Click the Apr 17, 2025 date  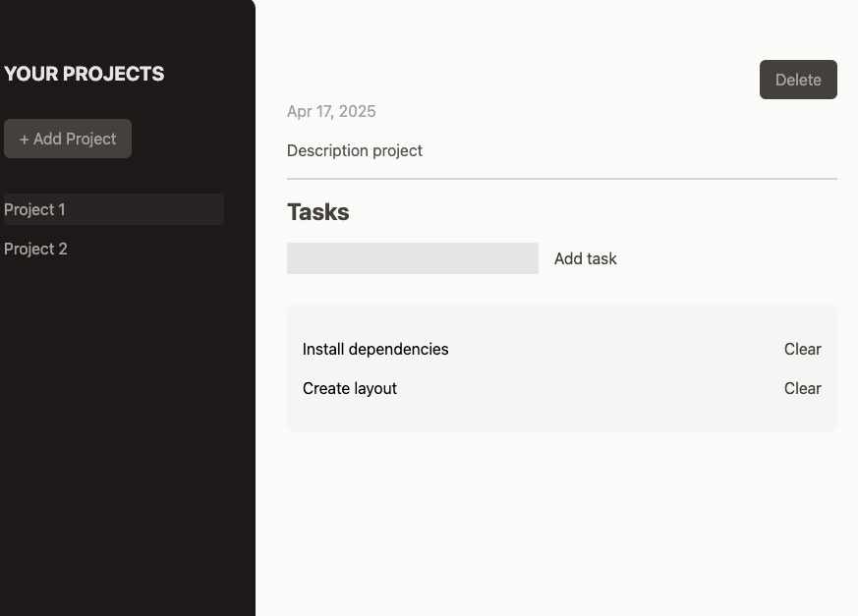point(331,112)
